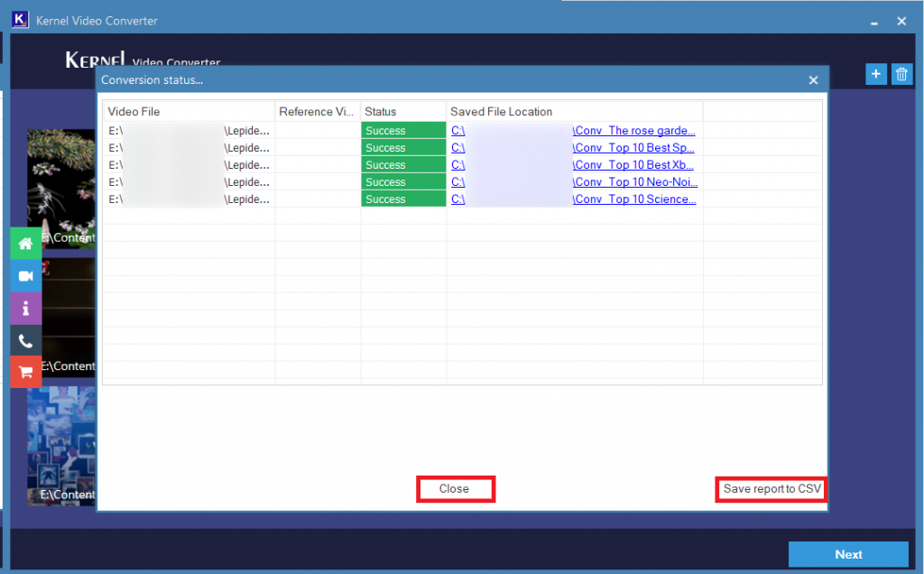Follow the first C:\ saved location link

coord(457,130)
